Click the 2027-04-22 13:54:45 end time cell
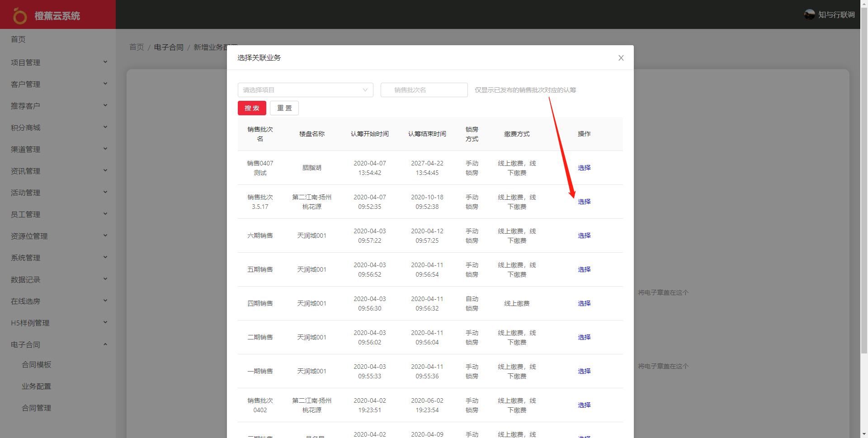The width and height of the screenshot is (868, 438). [x=427, y=168]
